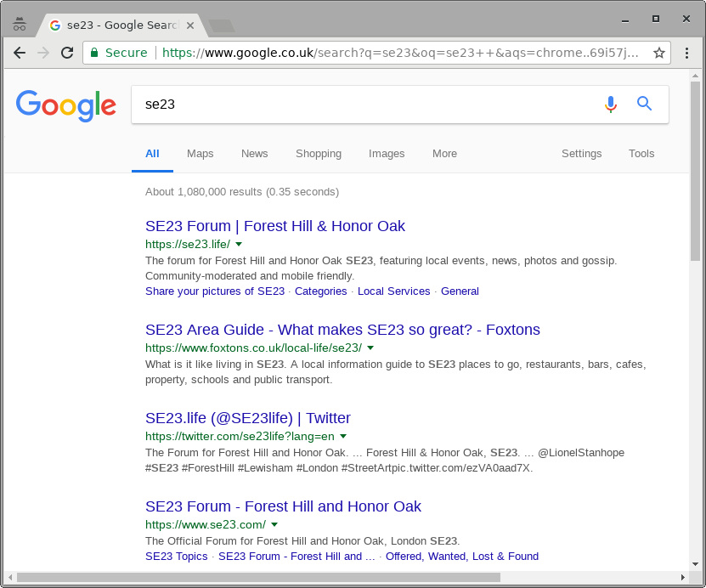Go back using browser back arrow
The height and width of the screenshot is (588, 706).
(20, 53)
